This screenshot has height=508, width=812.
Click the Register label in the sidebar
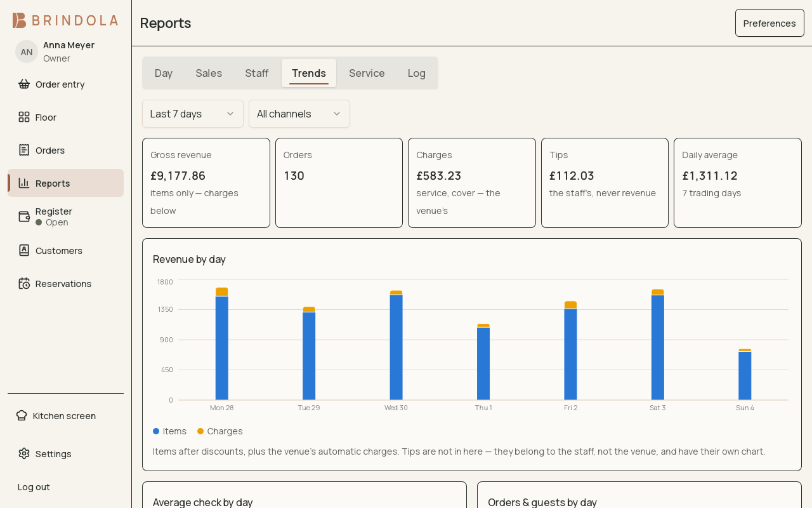(54, 211)
